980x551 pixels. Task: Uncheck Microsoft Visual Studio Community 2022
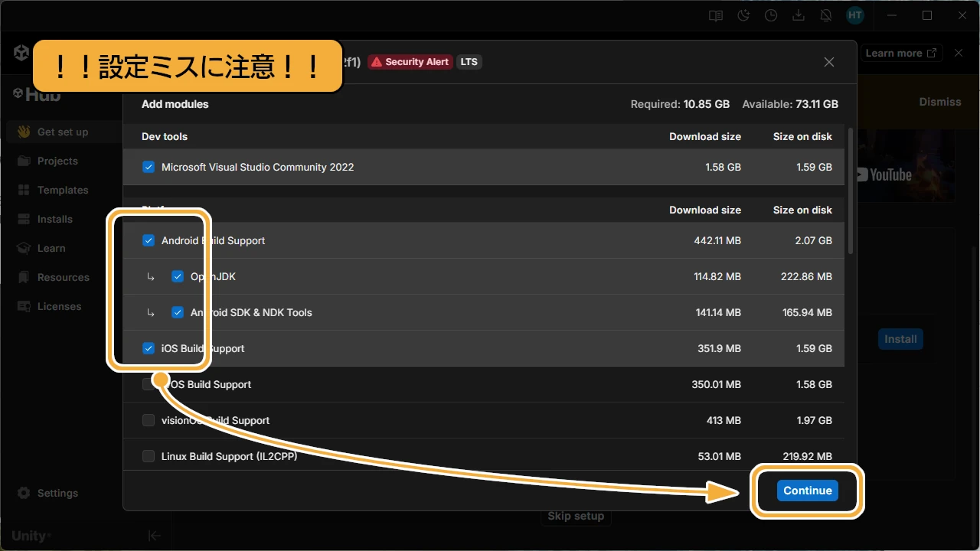pos(149,167)
